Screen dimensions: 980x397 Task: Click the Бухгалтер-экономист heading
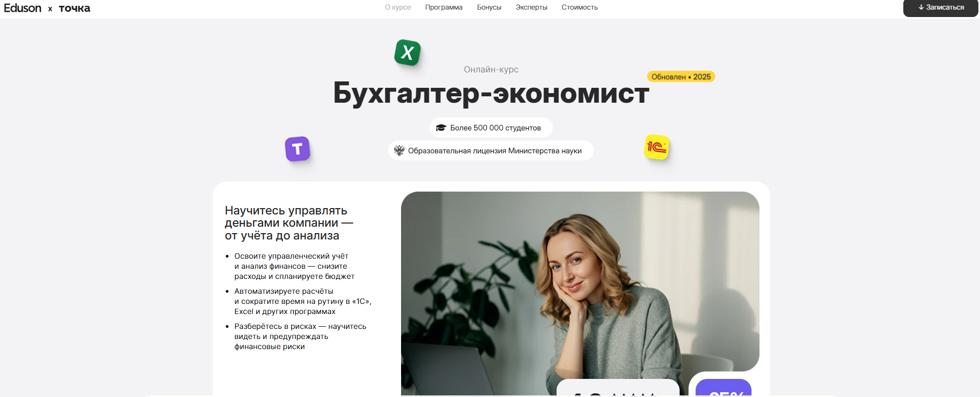pos(491,93)
